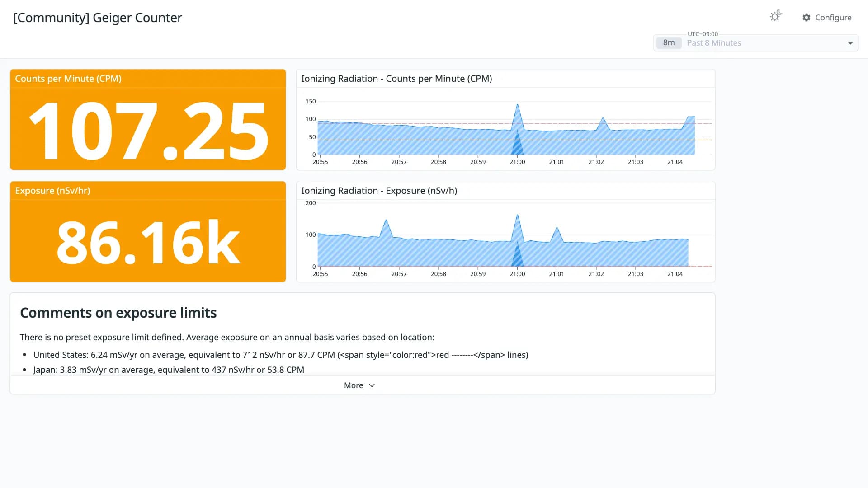This screenshot has height=488, width=868.
Task: Click the 200 y-axis label on Exposure chart
Action: [311, 203]
